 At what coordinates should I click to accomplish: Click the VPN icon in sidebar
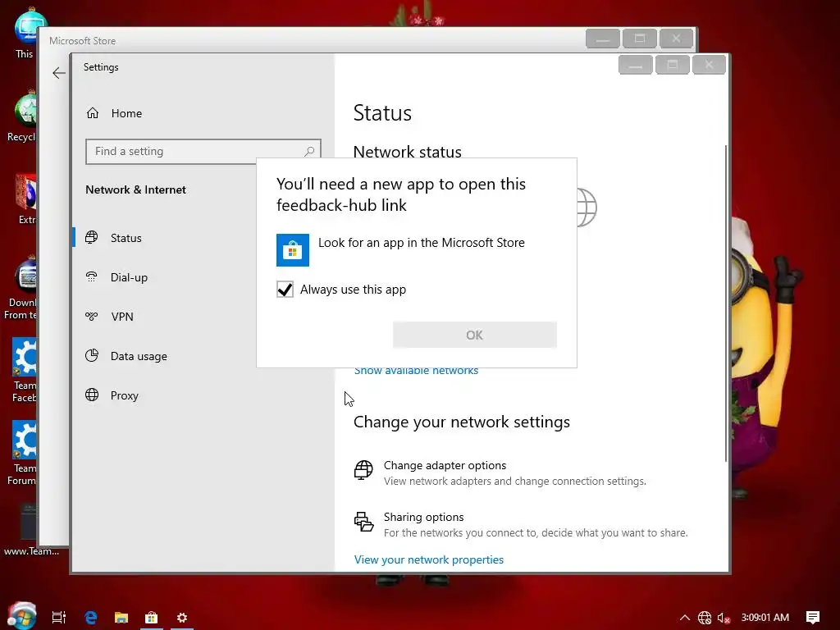[x=92, y=316]
